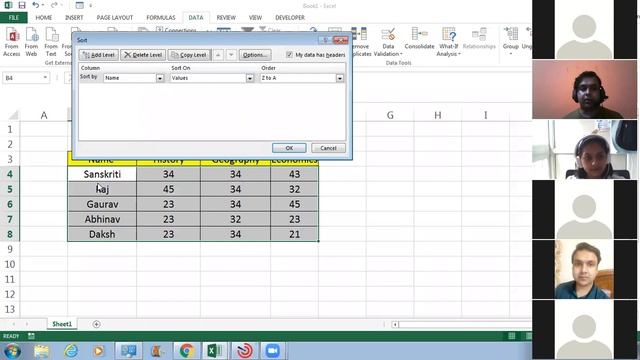Click the From Web icon
Screen dimensions: 640x360
pos(31,42)
